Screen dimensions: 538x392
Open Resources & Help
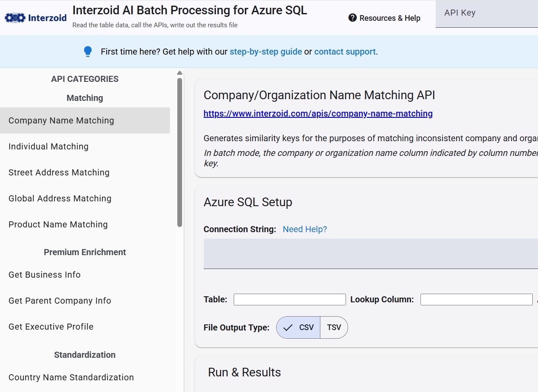coord(385,18)
